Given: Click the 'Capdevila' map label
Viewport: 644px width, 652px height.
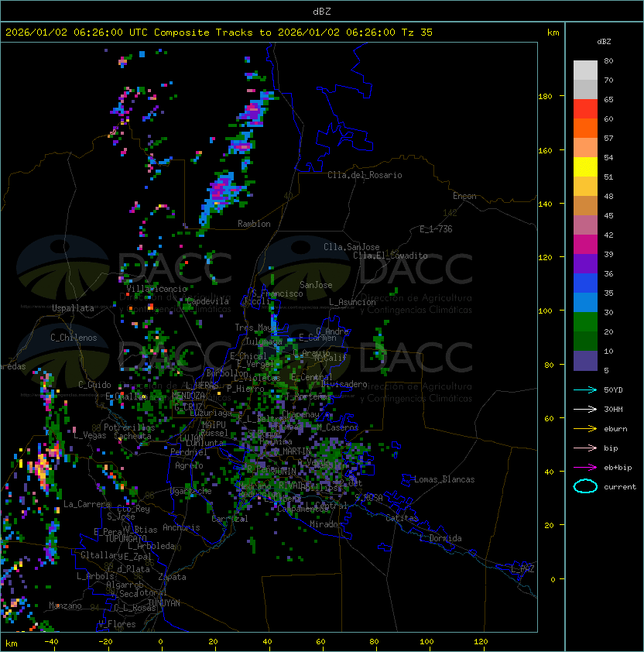Looking at the screenshot, I should click(x=207, y=301).
